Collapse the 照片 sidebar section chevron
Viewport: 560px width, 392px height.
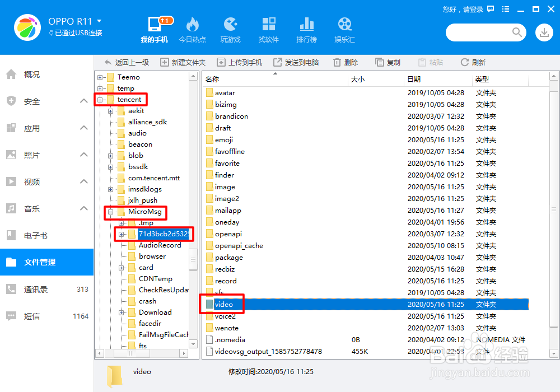(84, 155)
